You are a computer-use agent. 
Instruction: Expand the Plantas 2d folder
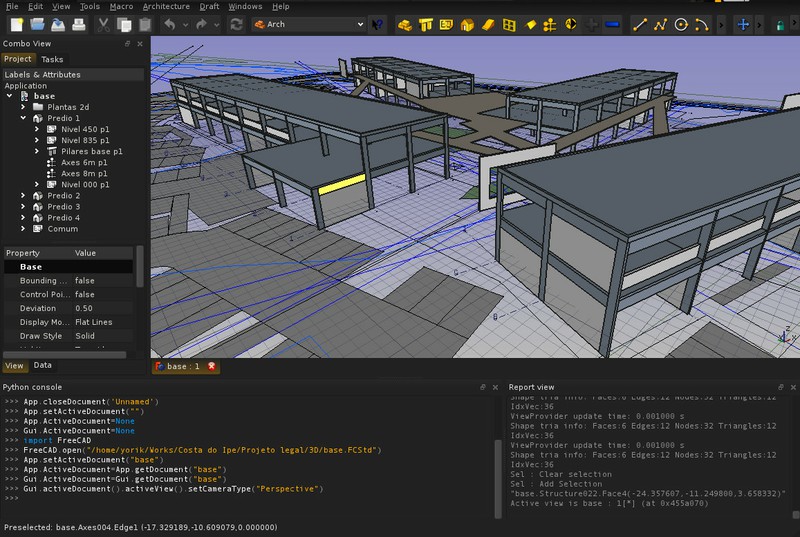click(24, 107)
